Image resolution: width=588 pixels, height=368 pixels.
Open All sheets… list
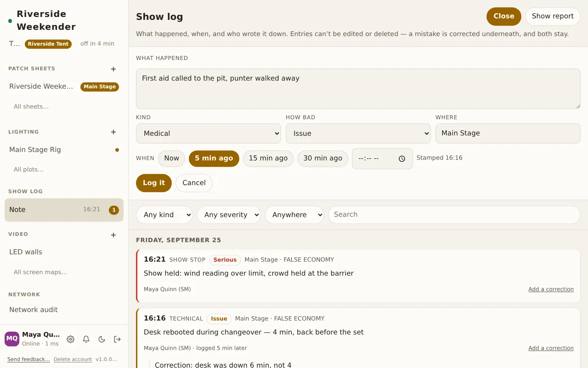31,107
